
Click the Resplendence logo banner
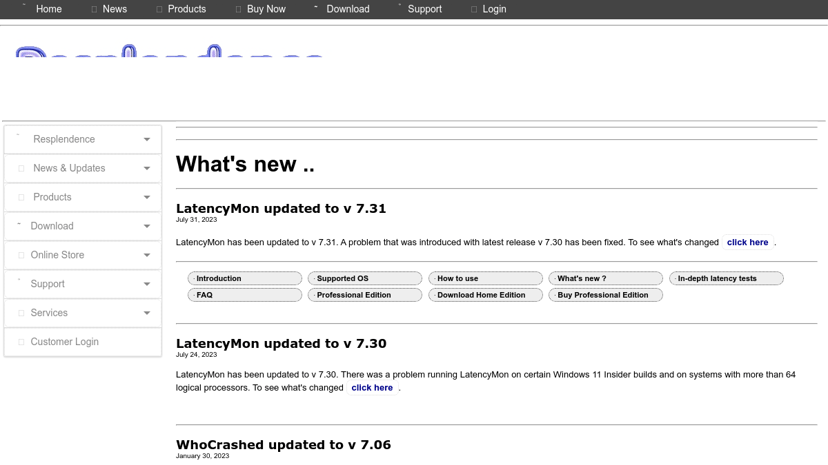(x=169, y=51)
